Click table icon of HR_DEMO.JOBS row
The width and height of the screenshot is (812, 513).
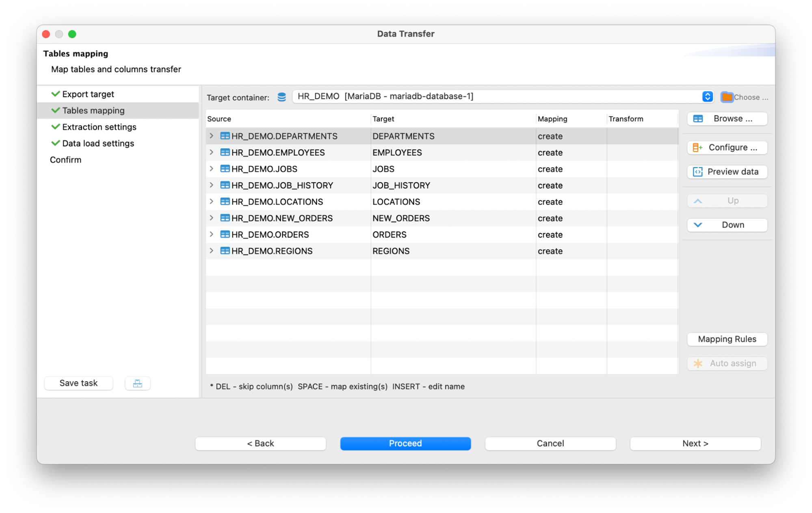(225, 169)
